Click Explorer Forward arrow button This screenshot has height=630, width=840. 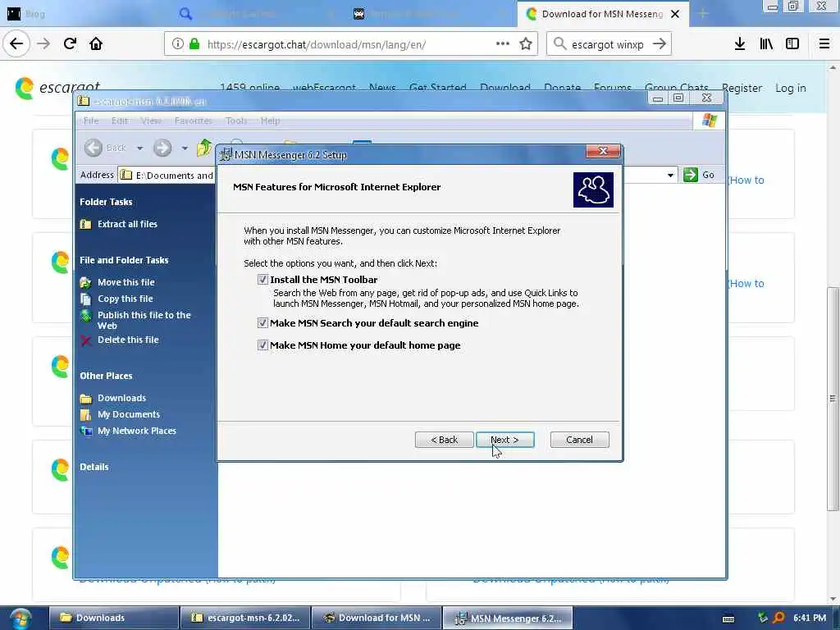point(162,148)
